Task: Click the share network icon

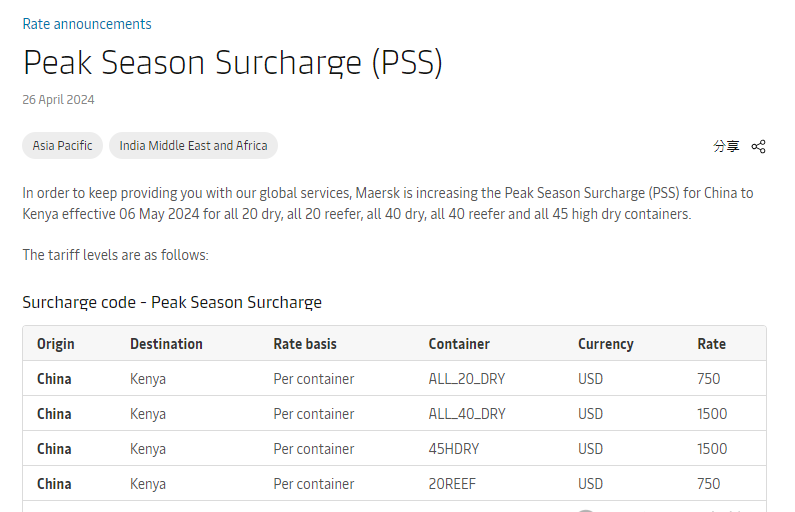Action: coord(758,147)
